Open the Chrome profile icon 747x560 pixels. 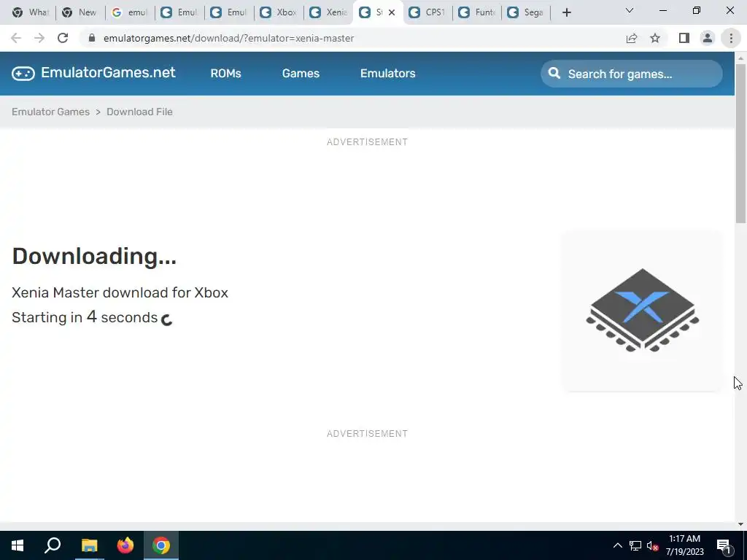[708, 38]
